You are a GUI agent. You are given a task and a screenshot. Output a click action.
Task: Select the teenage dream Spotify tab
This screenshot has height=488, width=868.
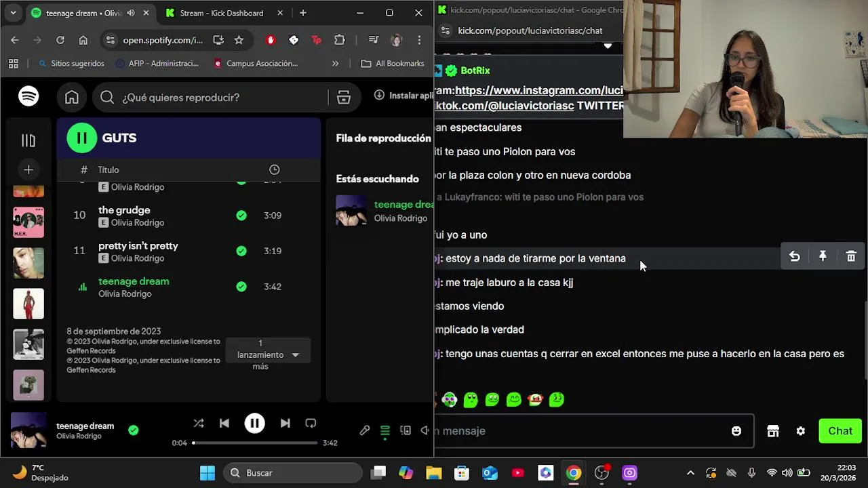click(85, 13)
